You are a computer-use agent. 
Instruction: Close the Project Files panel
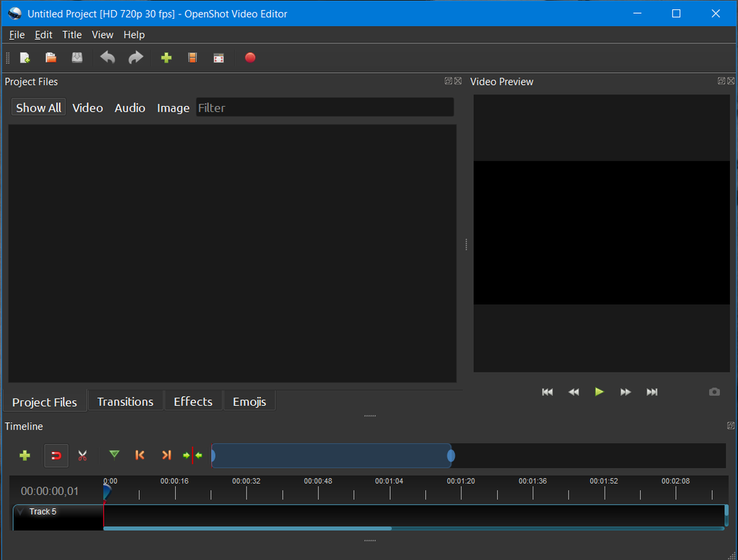(458, 81)
